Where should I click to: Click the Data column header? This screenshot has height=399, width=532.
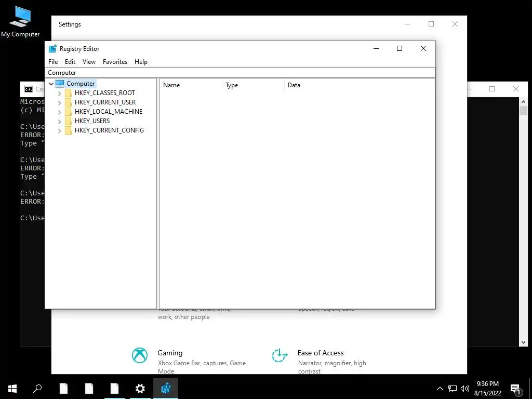point(360,85)
